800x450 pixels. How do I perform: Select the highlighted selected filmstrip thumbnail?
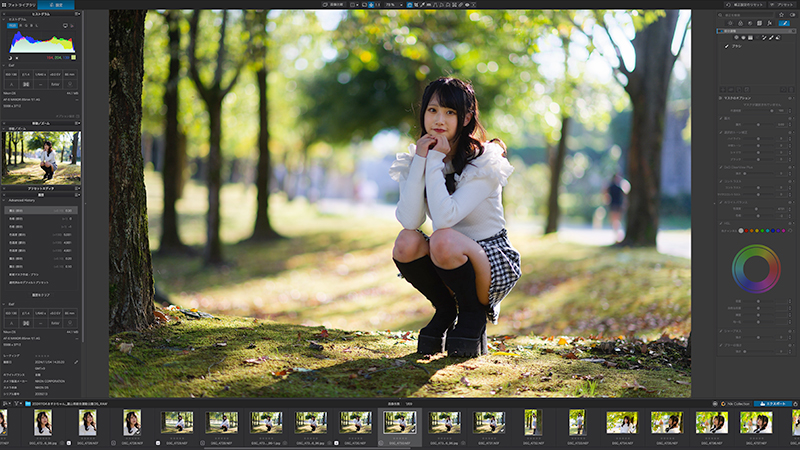pos(399,422)
